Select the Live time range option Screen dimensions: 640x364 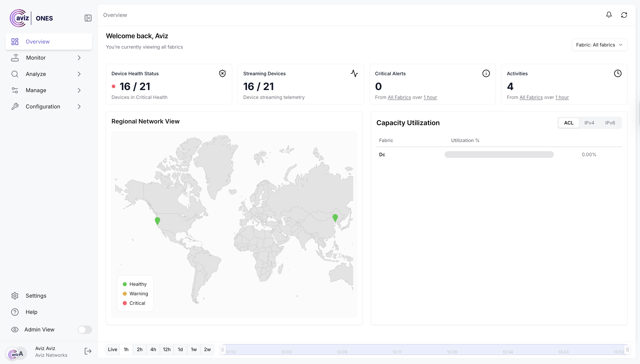point(112,349)
